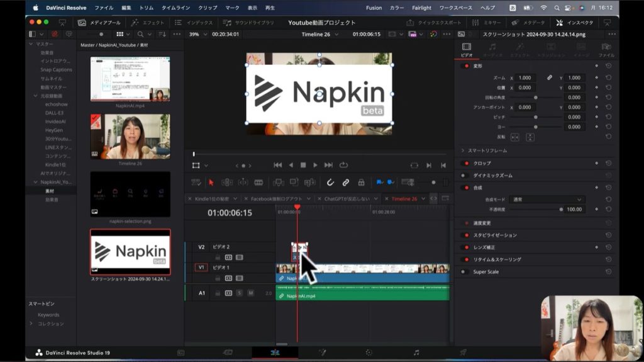Toggle loop playback in the viewer
The width and height of the screenshot is (644, 362).
point(343,165)
